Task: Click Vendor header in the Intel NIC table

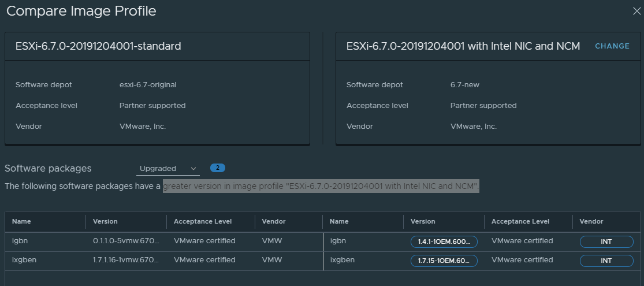Action: 591,221
